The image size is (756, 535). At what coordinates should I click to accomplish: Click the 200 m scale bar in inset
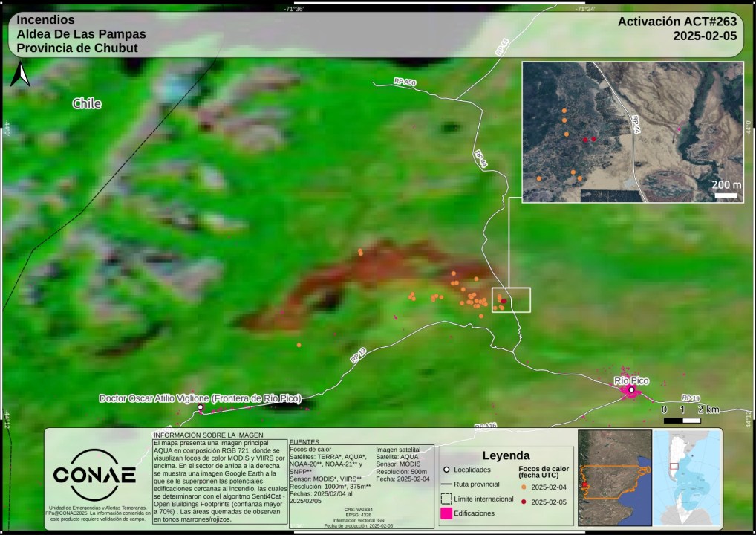726,195
